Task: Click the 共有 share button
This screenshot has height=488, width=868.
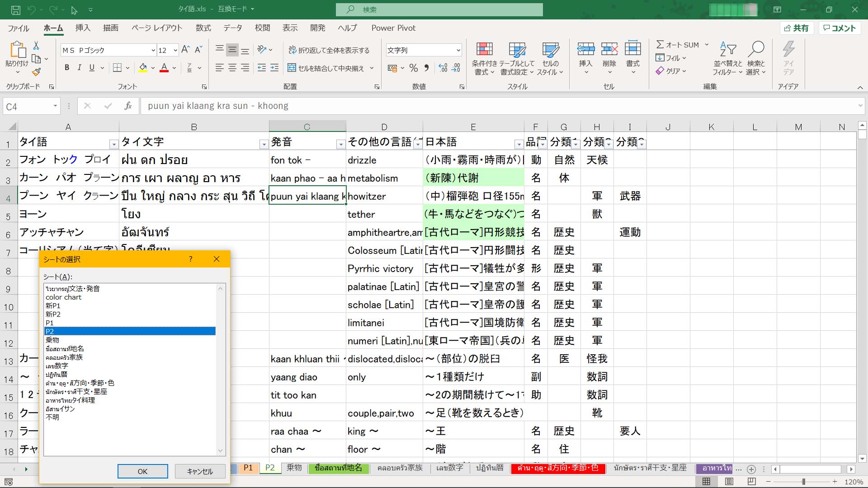Action: pyautogui.click(x=797, y=28)
